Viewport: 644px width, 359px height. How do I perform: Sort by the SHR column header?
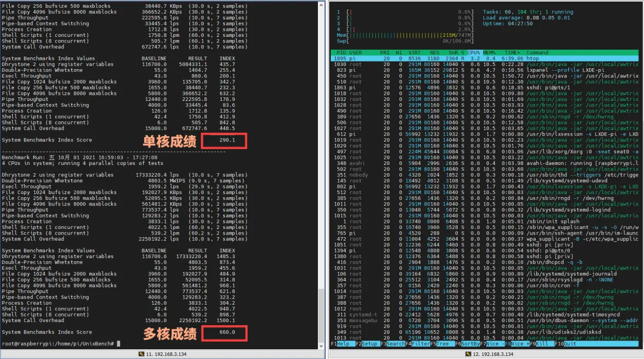(452, 52)
